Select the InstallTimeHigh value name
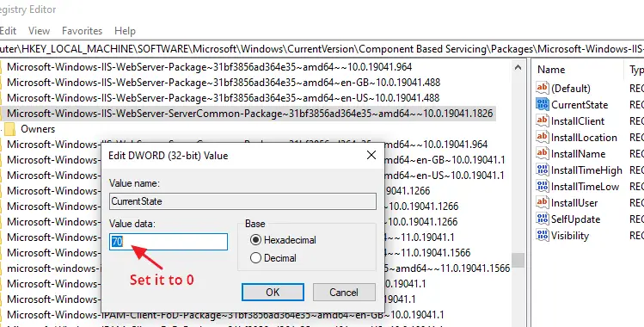The width and height of the screenshot is (644, 327). point(586,170)
